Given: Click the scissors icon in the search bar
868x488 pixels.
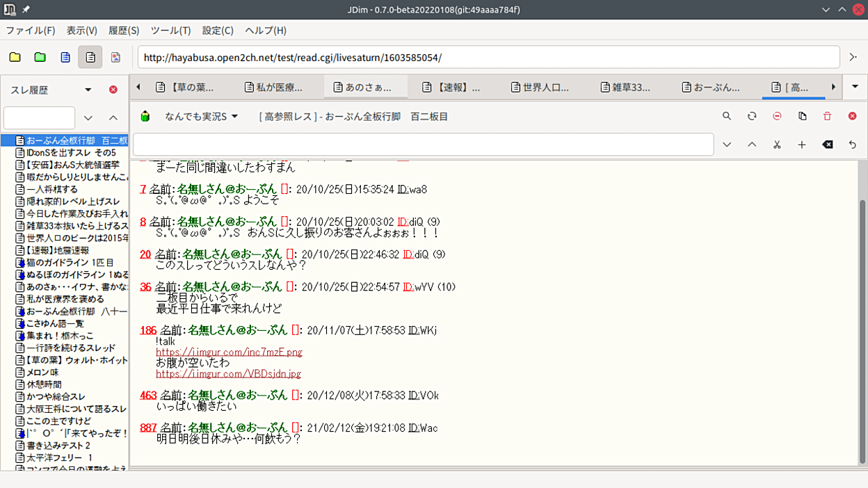Looking at the screenshot, I should 777,145.
